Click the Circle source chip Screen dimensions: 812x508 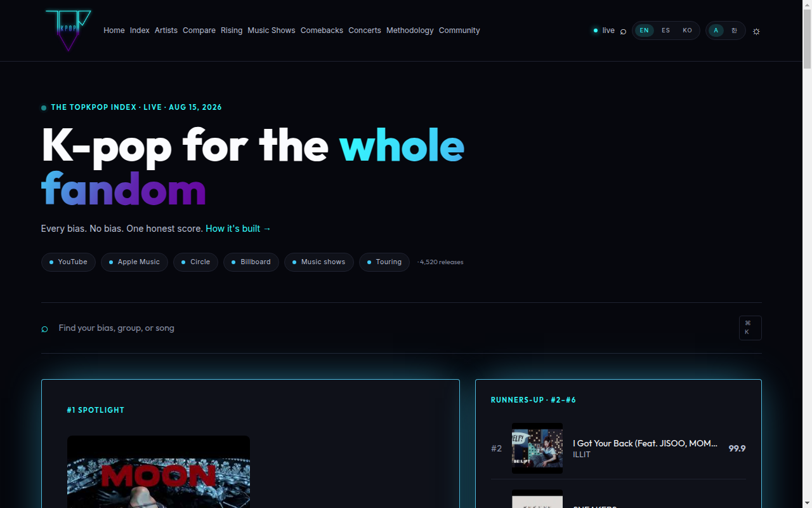coord(196,262)
